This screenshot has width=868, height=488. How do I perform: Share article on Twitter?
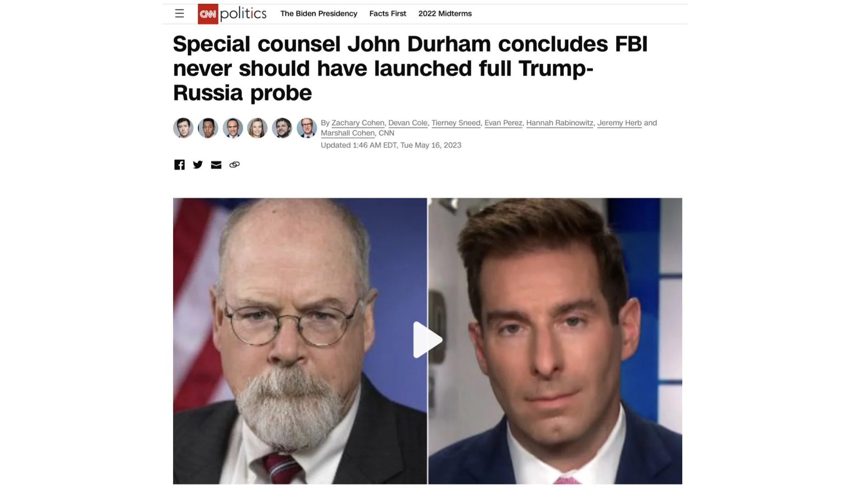(198, 164)
